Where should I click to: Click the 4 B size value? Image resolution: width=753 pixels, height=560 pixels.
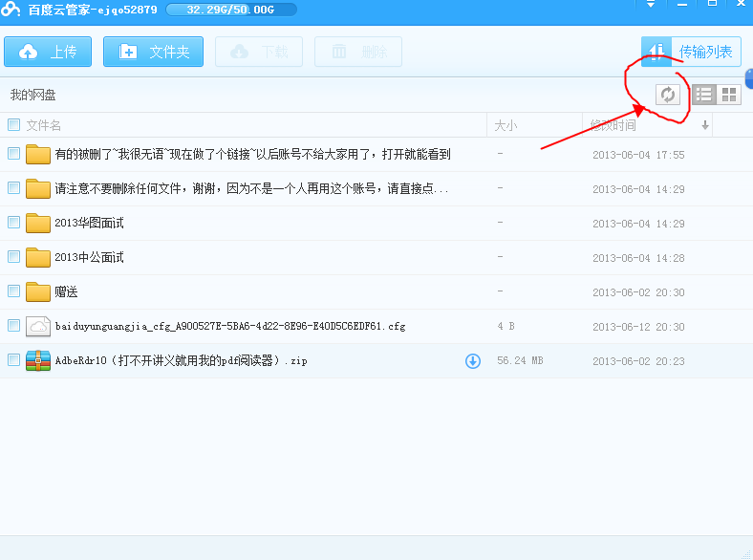[x=506, y=326]
